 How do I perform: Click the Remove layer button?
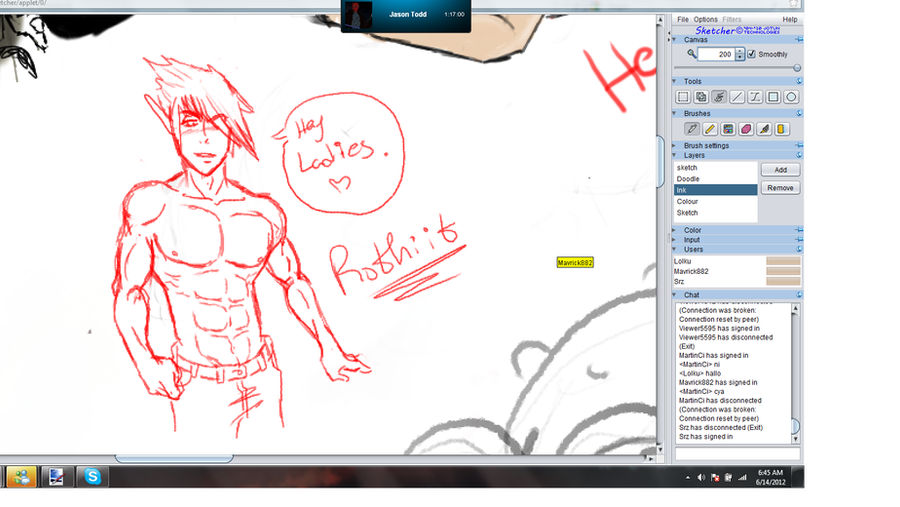point(781,188)
